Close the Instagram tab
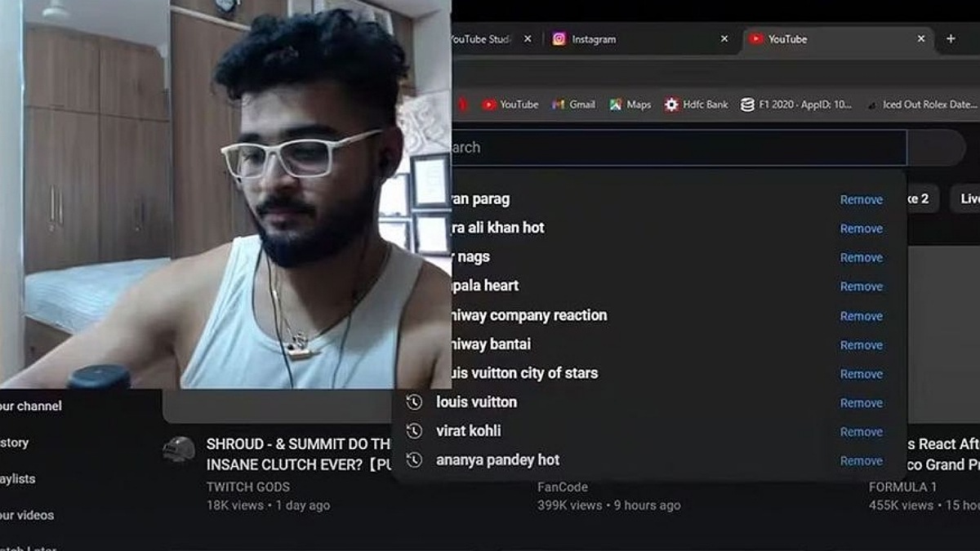 (724, 38)
